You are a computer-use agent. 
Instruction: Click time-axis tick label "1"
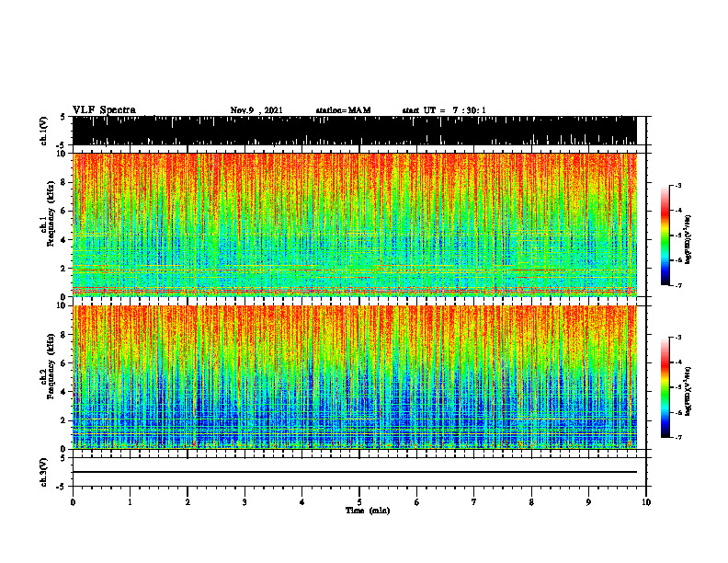click(x=130, y=502)
